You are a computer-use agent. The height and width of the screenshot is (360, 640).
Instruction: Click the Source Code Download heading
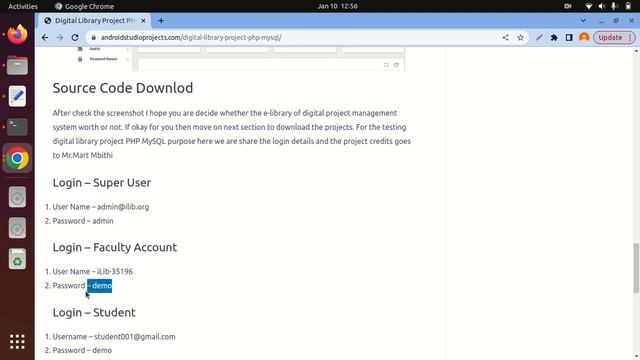(123, 88)
